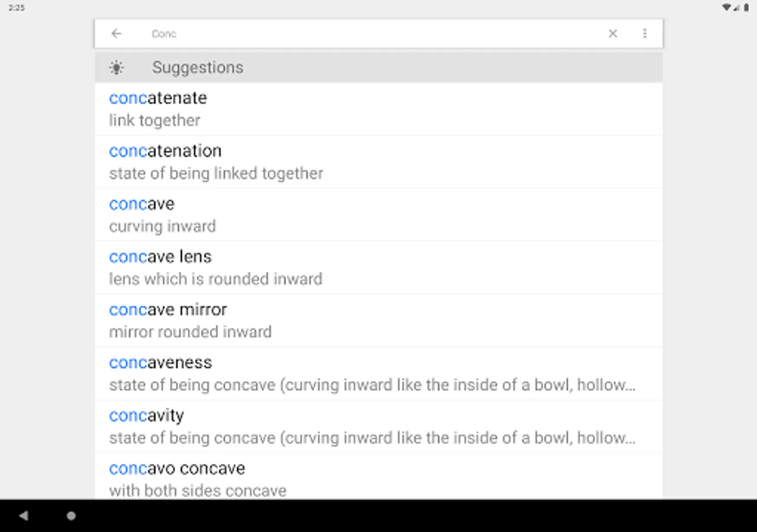The height and width of the screenshot is (532, 757).
Task: Select 'concave lens' from suggestions
Action: pyautogui.click(x=160, y=257)
